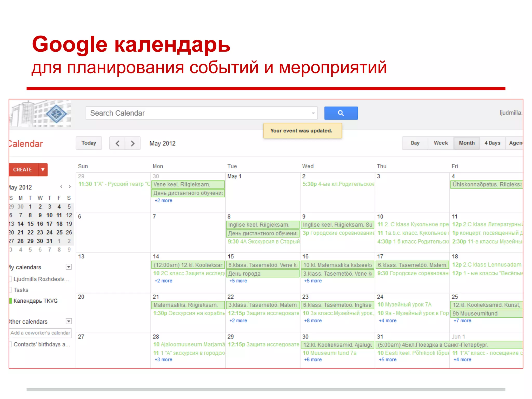Expand +2 more events on Mon 14

[163, 281]
